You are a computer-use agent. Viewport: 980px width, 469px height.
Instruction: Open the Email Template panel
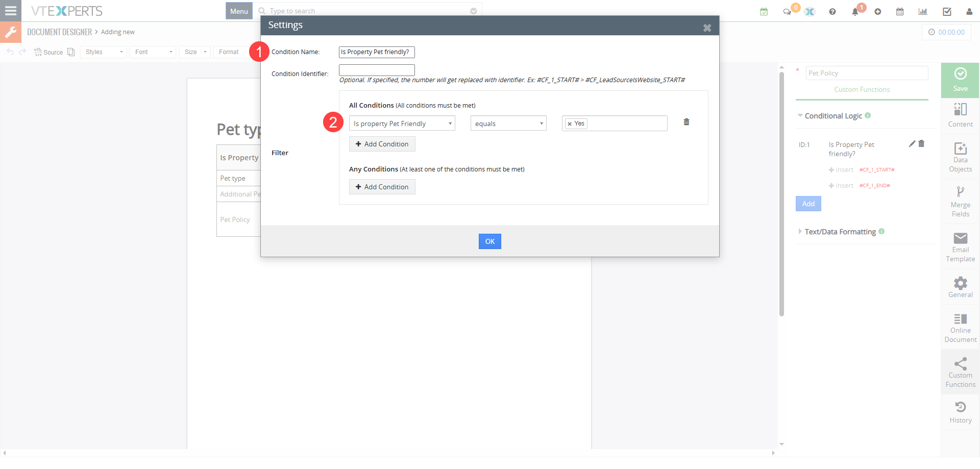click(x=960, y=247)
